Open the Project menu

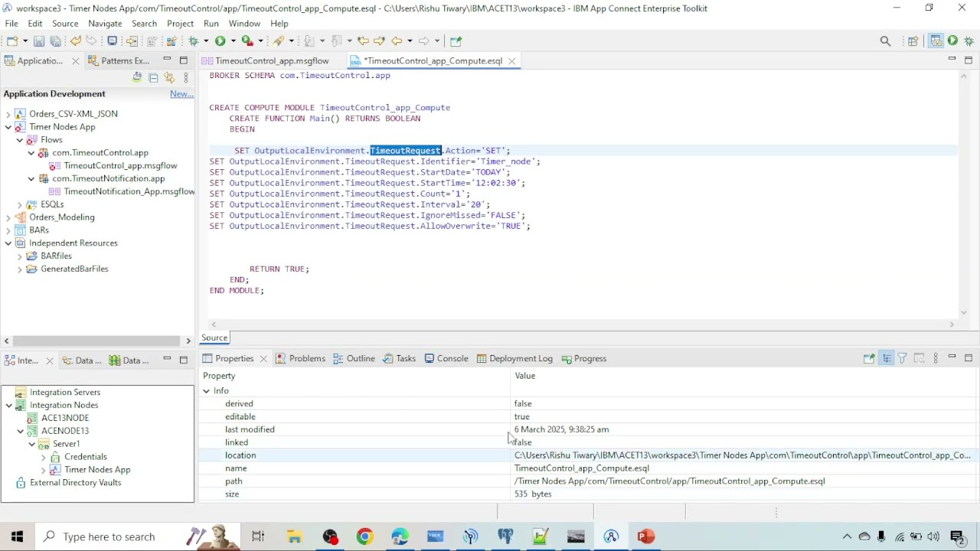pyautogui.click(x=180, y=24)
